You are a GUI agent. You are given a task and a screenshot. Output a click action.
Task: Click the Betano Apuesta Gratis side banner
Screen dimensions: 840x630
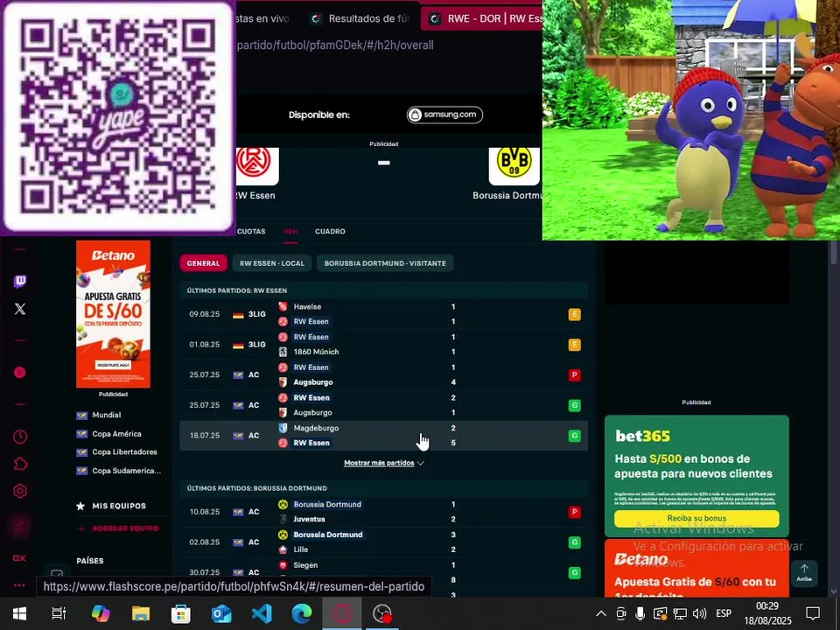[x=113, y=314]
